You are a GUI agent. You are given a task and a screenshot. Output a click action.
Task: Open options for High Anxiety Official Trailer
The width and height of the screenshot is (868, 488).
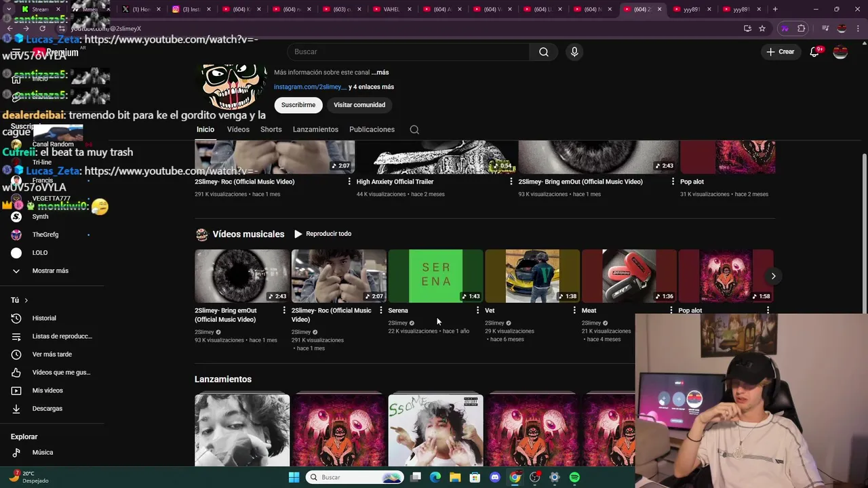click(511, 182)
